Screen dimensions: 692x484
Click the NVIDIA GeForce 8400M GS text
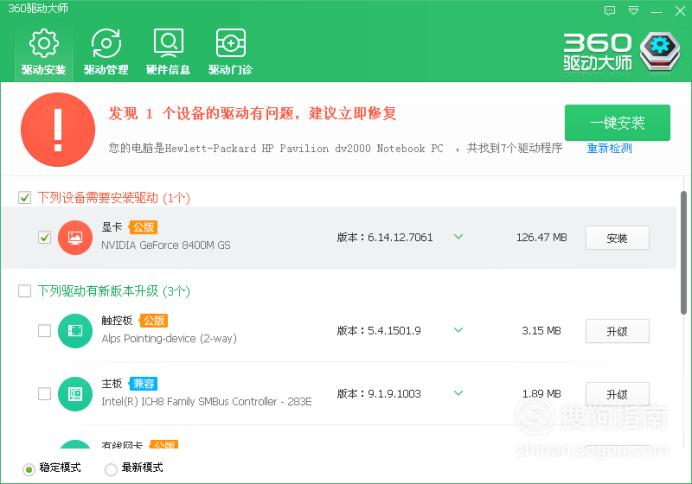click(x=166, y=245)
